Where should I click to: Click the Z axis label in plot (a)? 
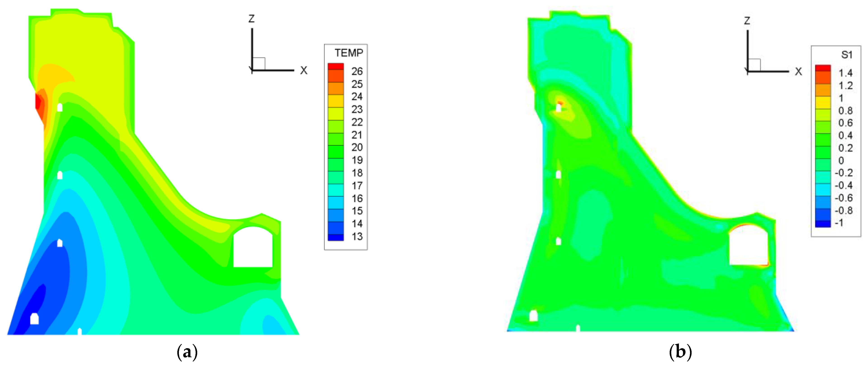(251, 19)
